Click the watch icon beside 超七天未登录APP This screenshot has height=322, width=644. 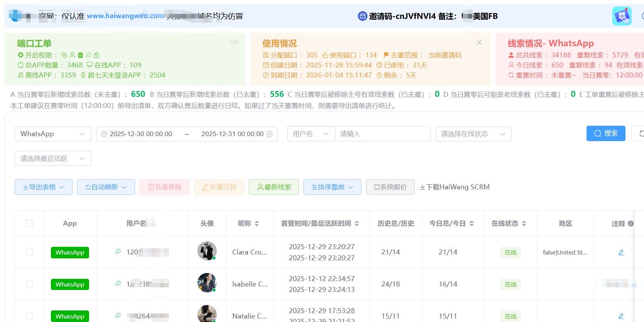pyautogui.click(x=83, y=75)
